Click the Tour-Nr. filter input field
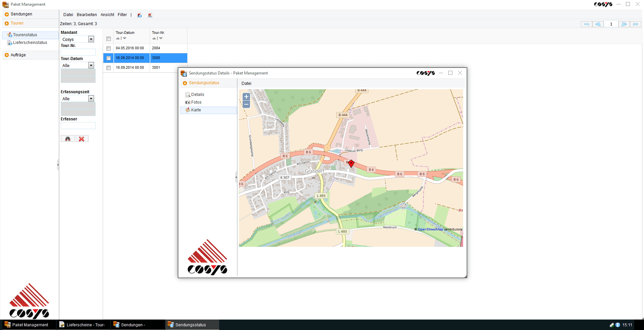 click(x=78, y=52)
